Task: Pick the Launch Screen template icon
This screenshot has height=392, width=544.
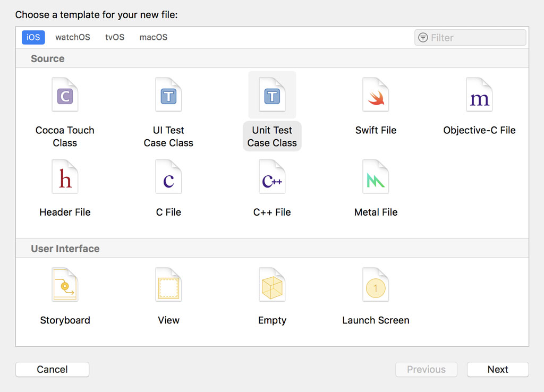Action: point(376,285)
